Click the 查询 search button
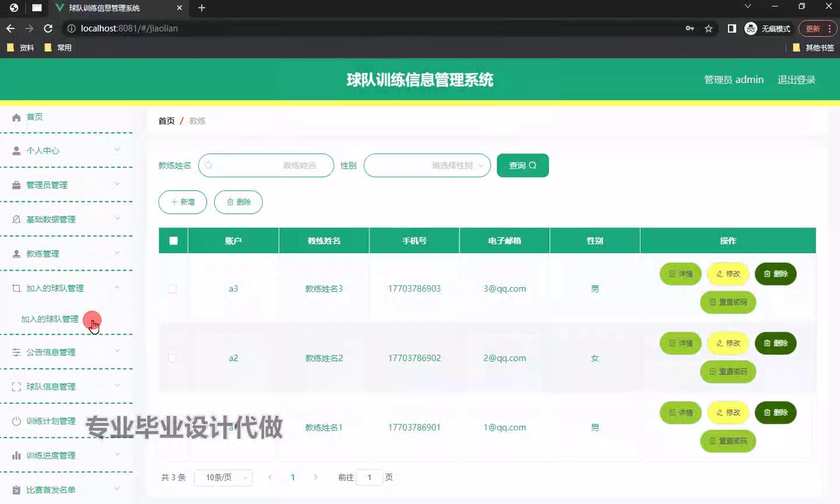 [523, 166]
